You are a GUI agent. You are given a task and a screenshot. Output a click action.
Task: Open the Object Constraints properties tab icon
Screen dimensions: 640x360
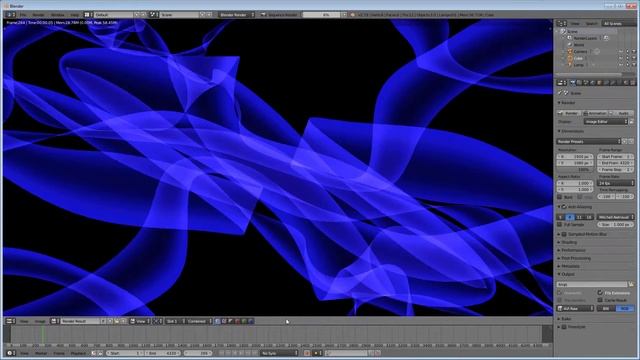pos(607,83)
